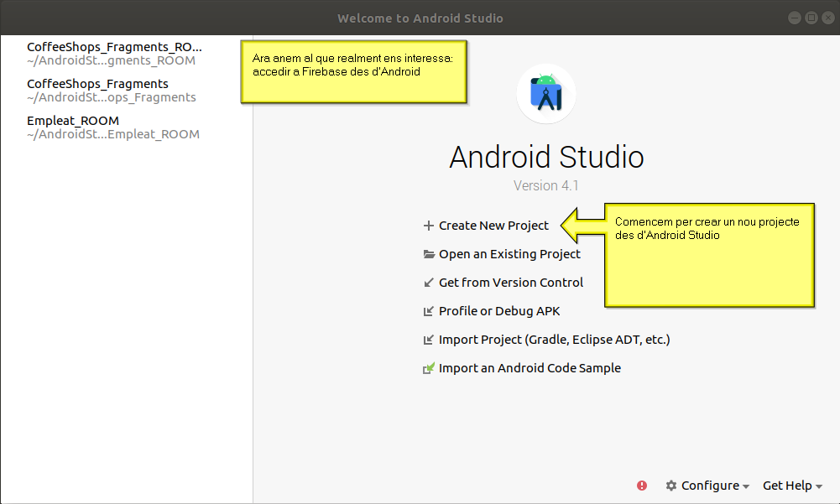Screen dimensions: 840x504
Task: Click the icon beside Import an Android Code Sample
Action: click(x=429, y=368)
